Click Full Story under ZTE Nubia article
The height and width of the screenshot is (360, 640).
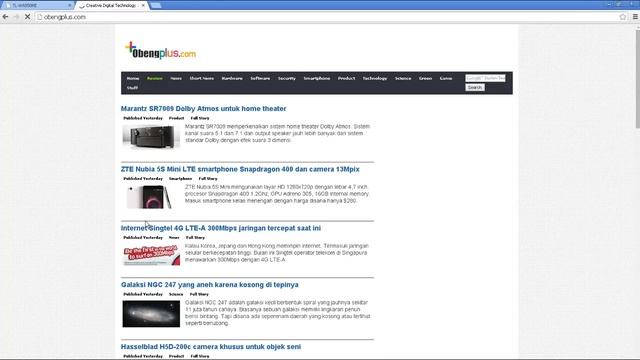208,178
